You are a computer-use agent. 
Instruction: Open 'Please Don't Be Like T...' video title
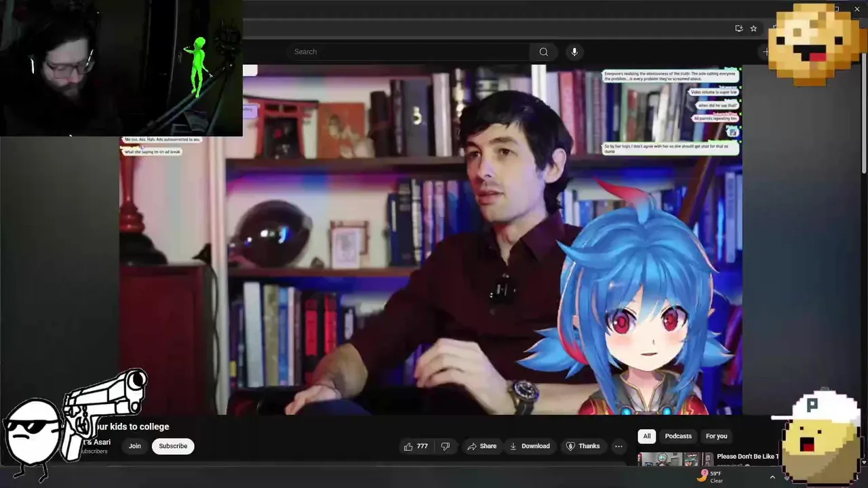tap(748, 457)
